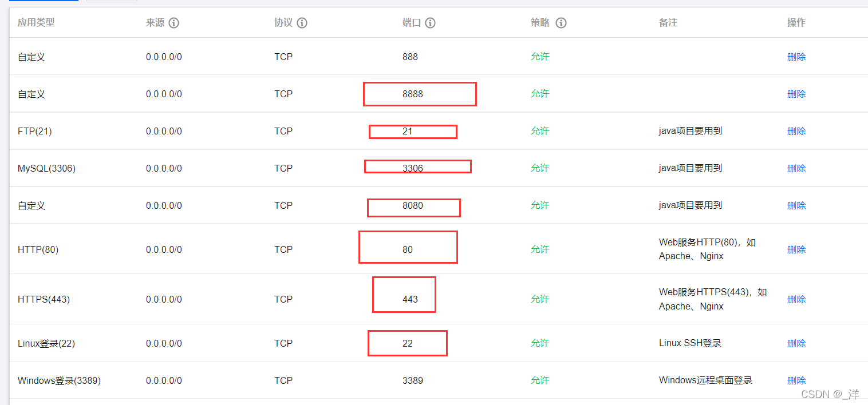Screen dimensions: 868x405
Task: Delete the port 888 custom rule
Action: tap(796, 57)
